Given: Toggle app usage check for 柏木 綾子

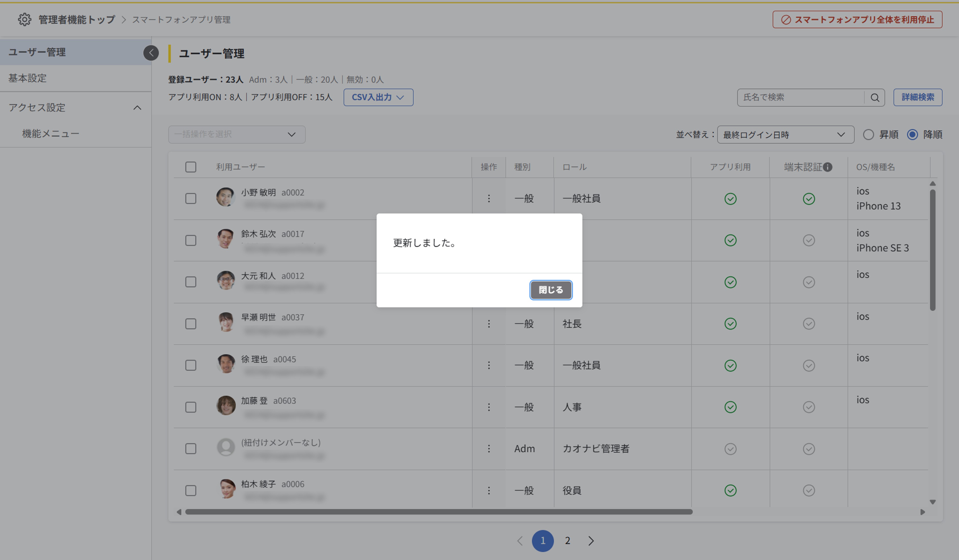Looking at the screenshot, I should (730, 491).
